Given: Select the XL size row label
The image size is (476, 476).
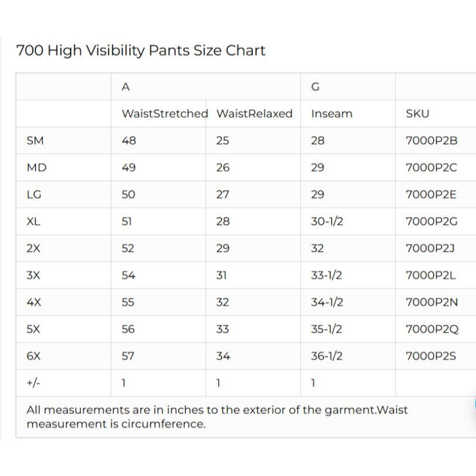Looking at the screenshot, I should 33,221.
